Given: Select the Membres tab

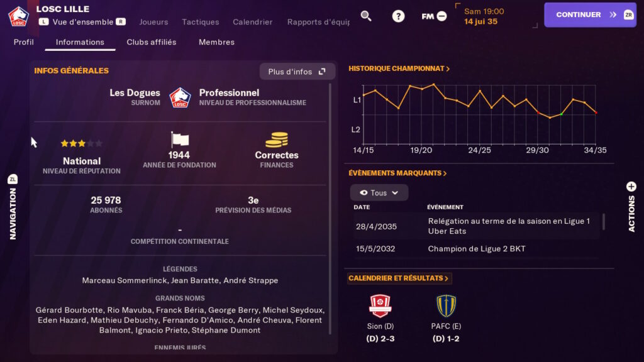Looking at the screenshot, I should 216,42.
